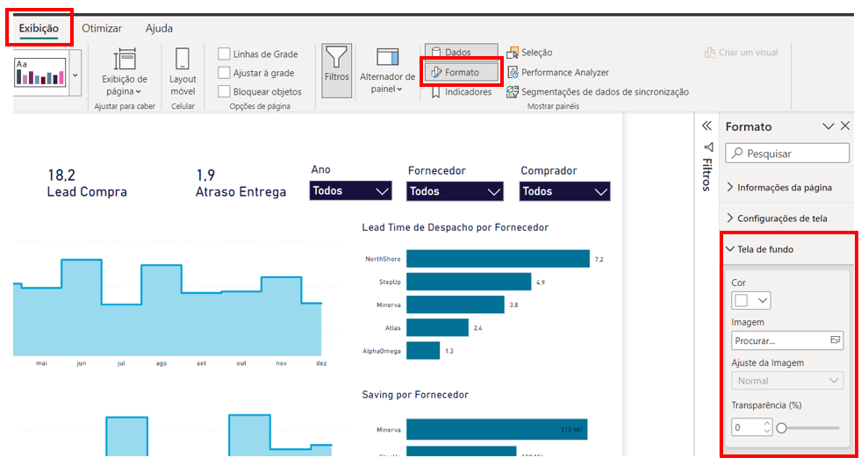Open the Cor color picker swatch
The image size is (868, 465).
pos(751,301)
